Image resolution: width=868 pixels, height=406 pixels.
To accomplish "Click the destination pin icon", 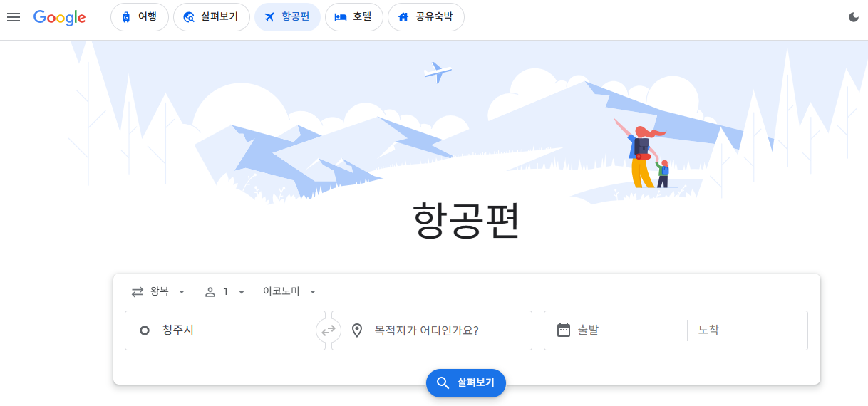I will point(357,330).
